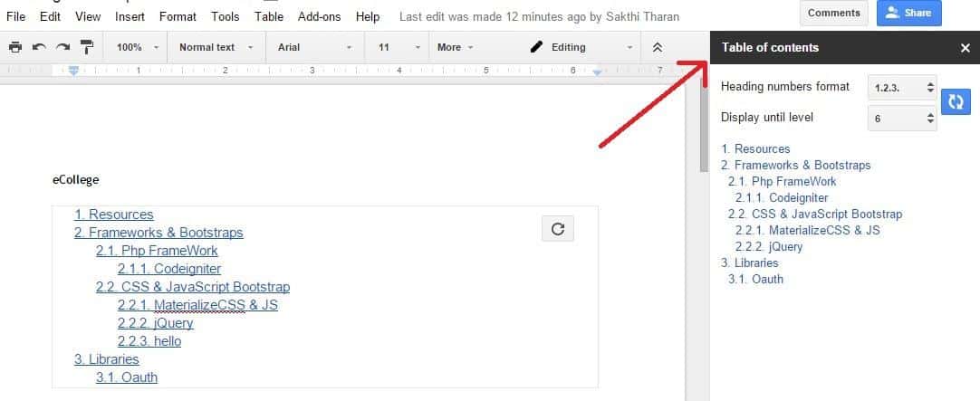This screenshot has height=401, width=980.
Task: Select the Paint format roller icon
Action: [87, 47]
